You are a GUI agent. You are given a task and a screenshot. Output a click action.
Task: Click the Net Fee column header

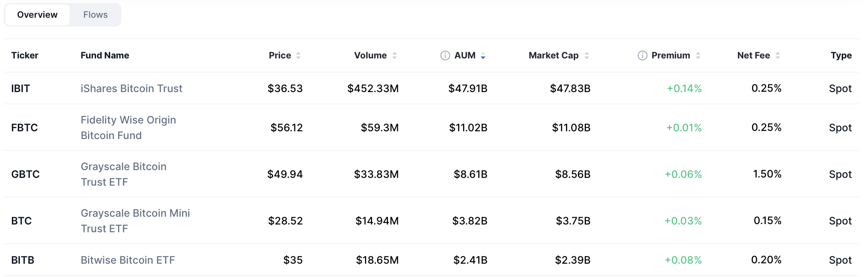coord(754,55)
